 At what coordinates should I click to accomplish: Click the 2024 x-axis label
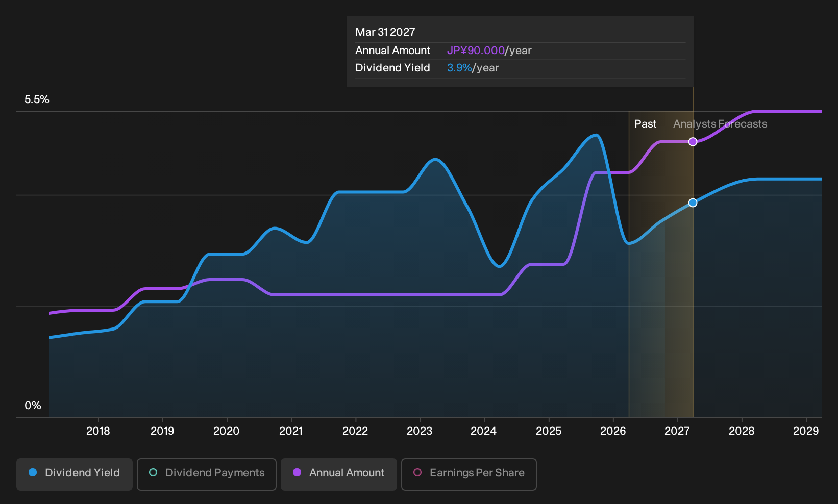(483, 431)
